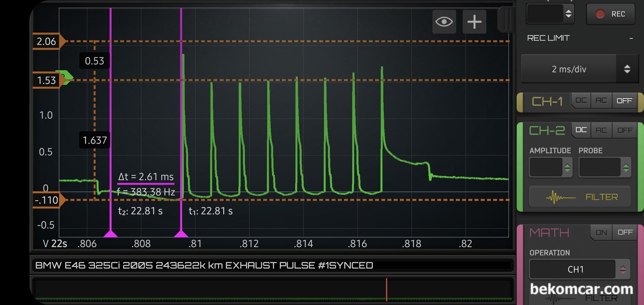Open the CH-2 probe stepper
Viewport: 644px width, 305px height.
(x=604, y=168)
